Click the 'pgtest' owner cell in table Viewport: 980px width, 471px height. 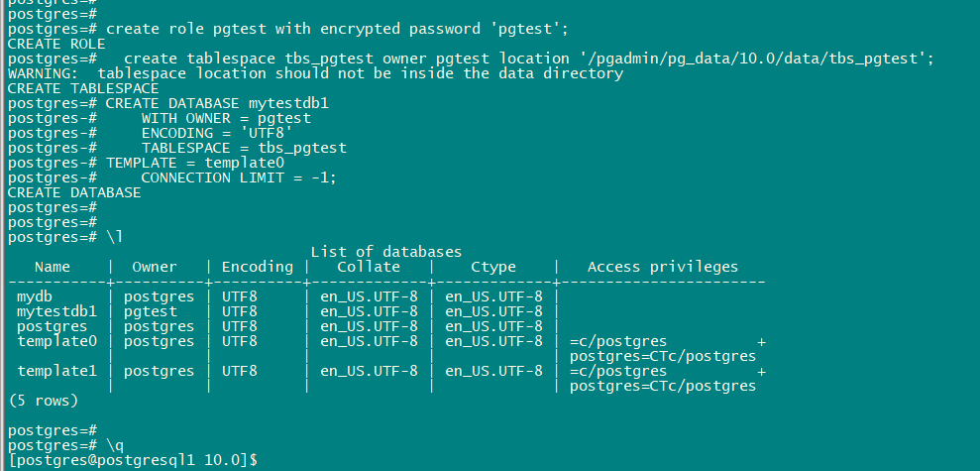[x=151, y=311]
